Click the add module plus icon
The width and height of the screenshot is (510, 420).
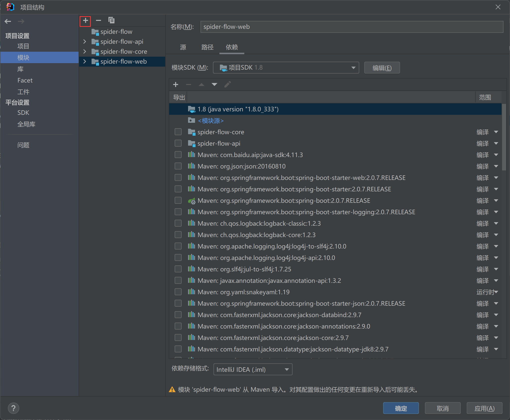85,21
